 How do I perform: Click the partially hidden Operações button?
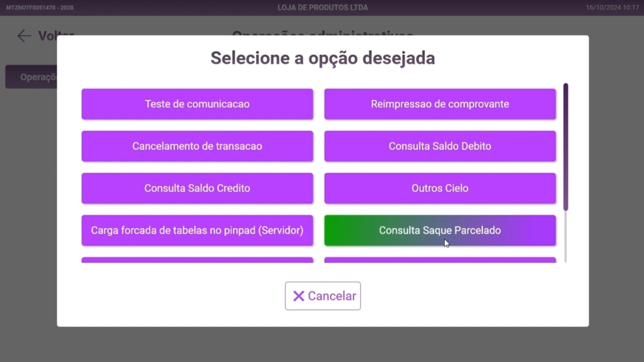[32, 77]
